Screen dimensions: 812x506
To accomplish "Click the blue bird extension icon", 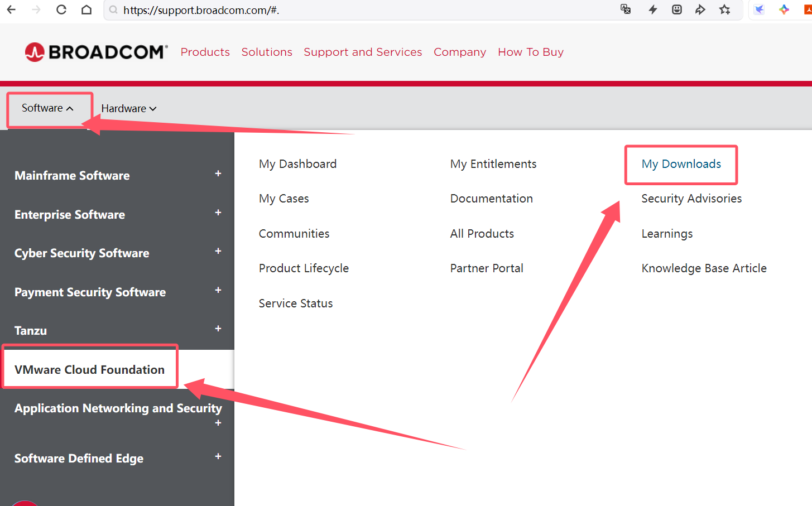I will [760, 9].
